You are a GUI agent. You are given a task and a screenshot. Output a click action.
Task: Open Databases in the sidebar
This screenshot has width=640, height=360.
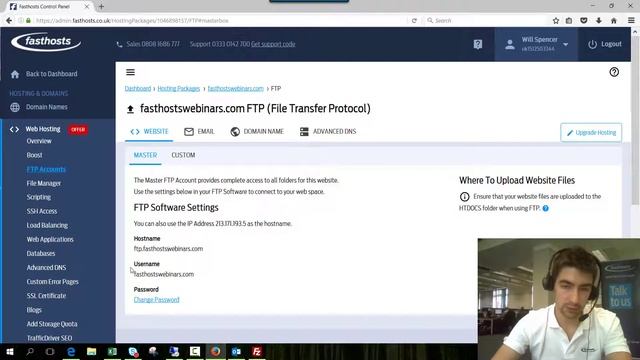(41, 253)
